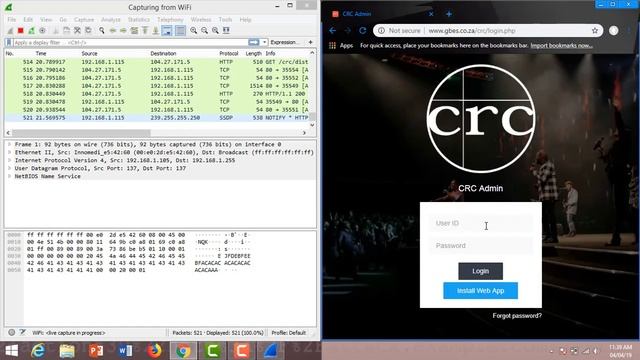Zoom out Wireshark text
The image size is (640, 360).
click(204, 31)
